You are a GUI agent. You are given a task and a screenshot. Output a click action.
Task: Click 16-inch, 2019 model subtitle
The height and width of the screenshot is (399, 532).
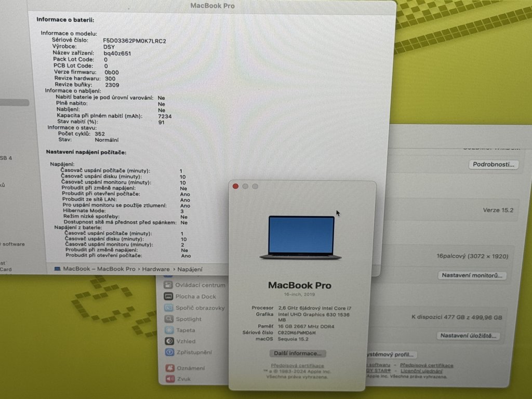pos(299,295)
